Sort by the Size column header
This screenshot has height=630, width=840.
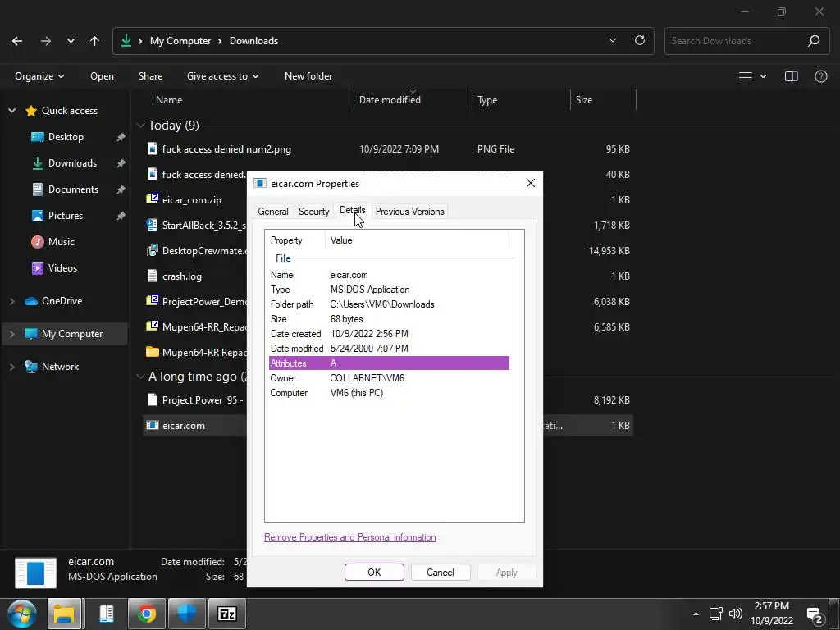click(x=584, y=99)
